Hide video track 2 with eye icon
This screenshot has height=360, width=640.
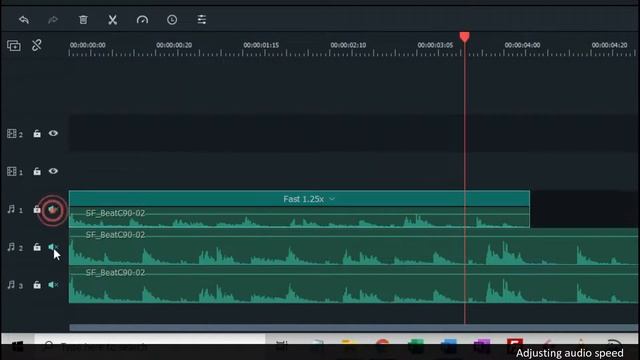53,133
